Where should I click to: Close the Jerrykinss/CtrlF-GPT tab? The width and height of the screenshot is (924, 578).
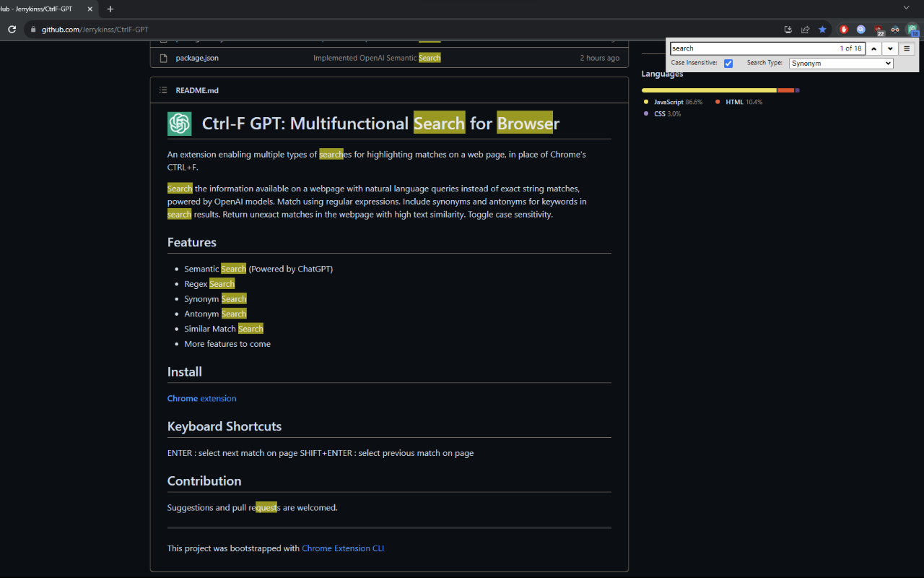(x=90, y=9)
